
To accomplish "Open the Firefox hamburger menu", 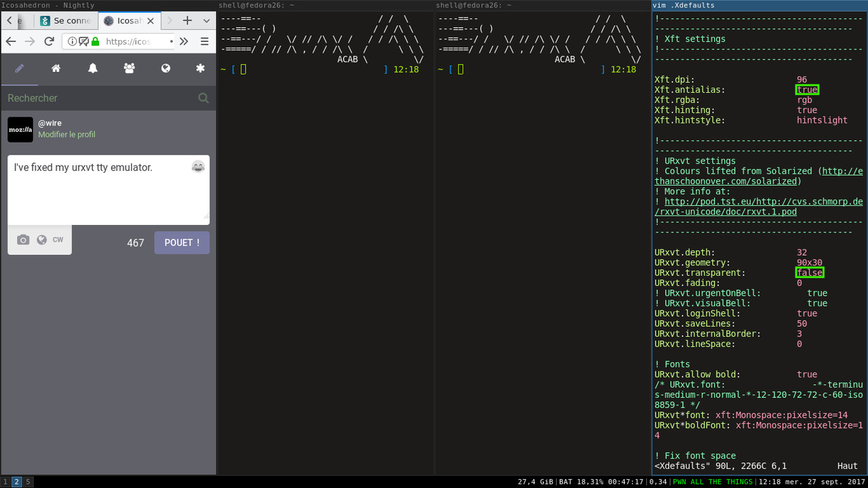I will point(204,41).
